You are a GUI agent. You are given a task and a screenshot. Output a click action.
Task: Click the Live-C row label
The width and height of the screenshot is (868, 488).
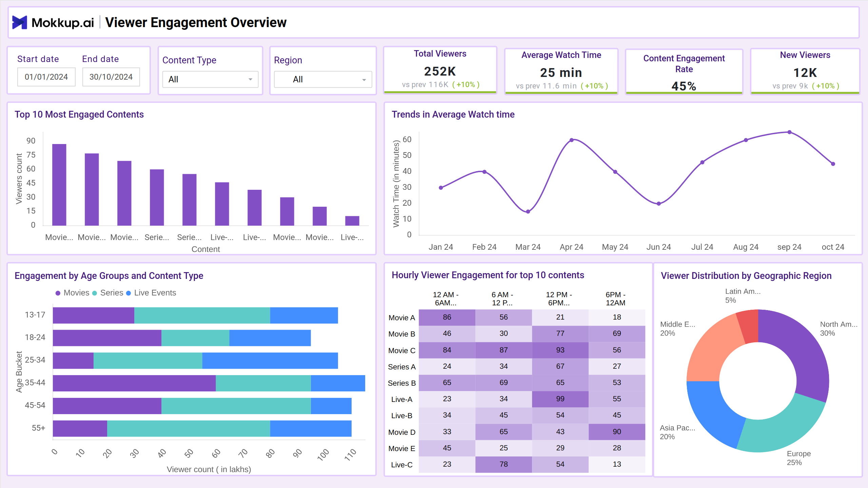(402, 465)
